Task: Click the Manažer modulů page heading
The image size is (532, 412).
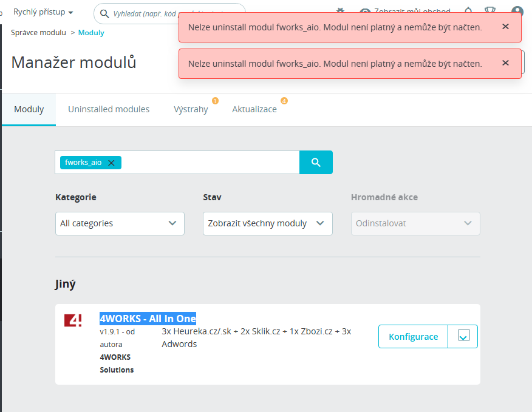Action: pos(73,62)
